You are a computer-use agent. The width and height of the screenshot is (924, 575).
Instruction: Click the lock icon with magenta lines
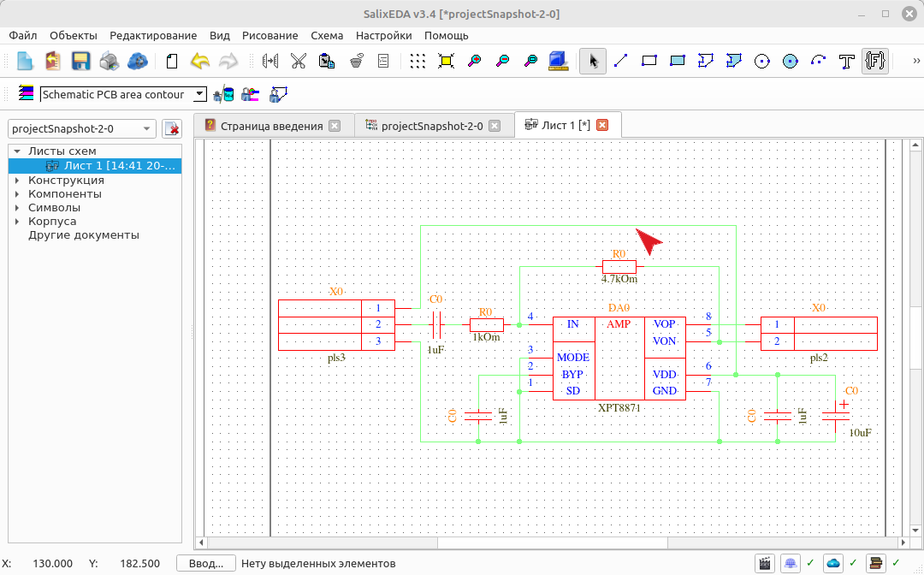click(x=251, y=94)
